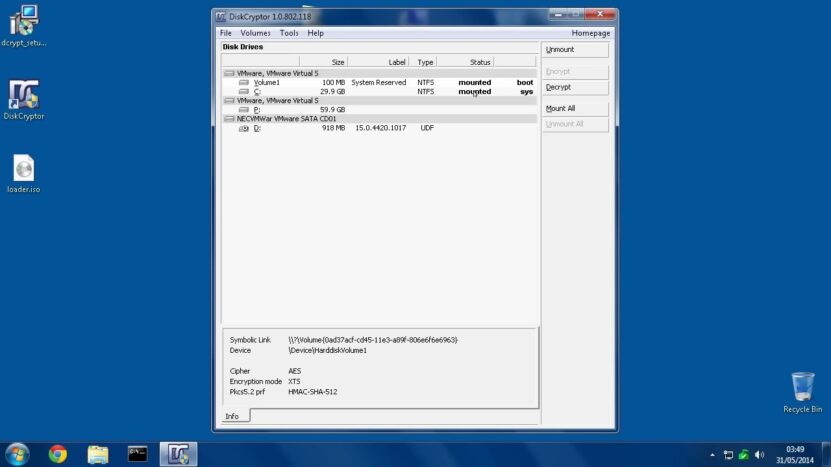Select the Info tab
This screenshot has height=467, width=831.
[x=233, y=416]
